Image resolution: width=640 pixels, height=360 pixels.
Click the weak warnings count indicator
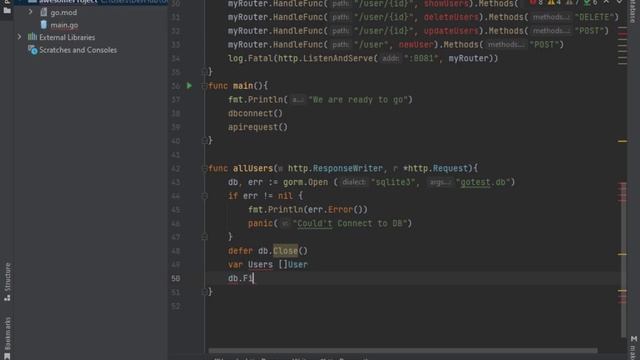coord(572,2)
